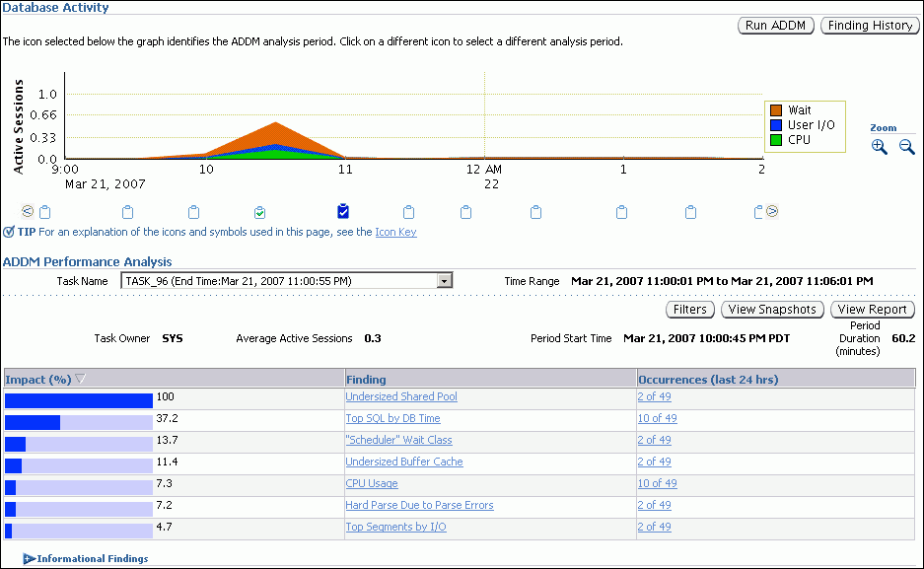The width and height of the screenshot is (924, 569).
Task: Open occurrences for Top Segments by I/O
Action: pyautogui.click(x=654, y=528)
